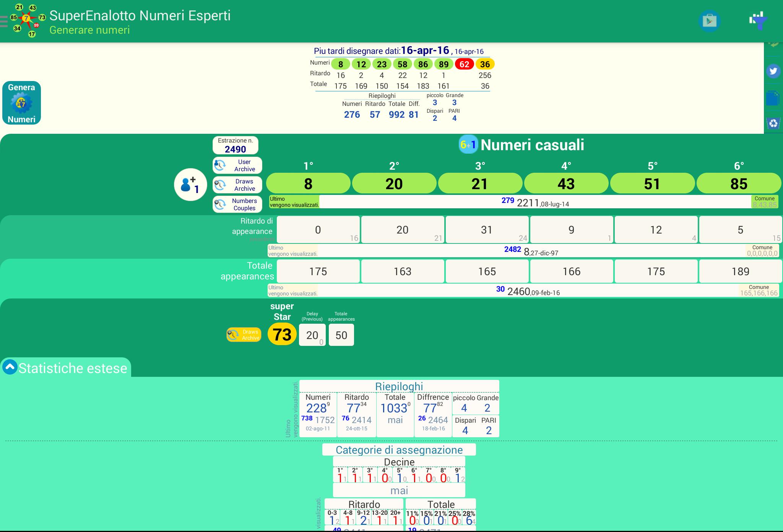Viewport: 783px width, 532px height.
Task: Tap delay cell showing 9
Action: (572, 230)
